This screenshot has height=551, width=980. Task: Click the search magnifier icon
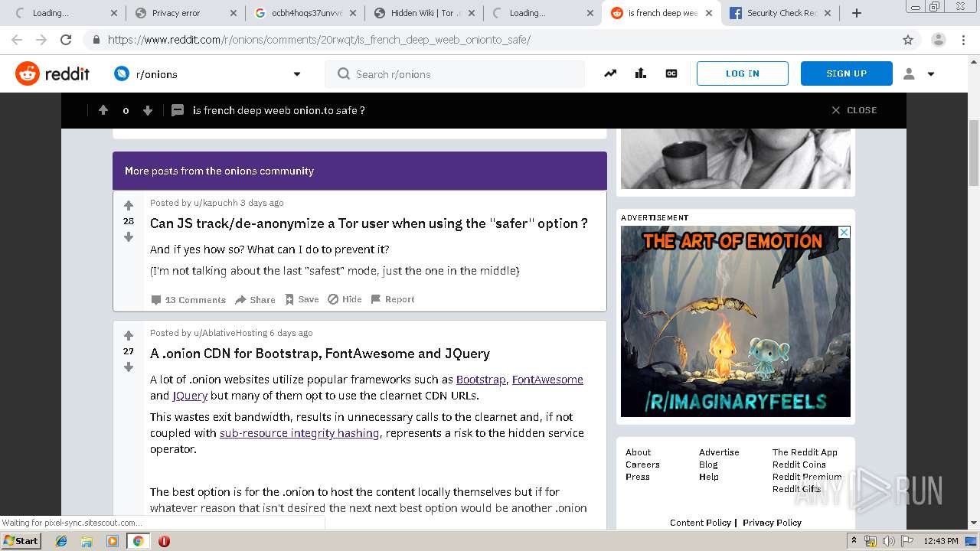click(343, 74)
